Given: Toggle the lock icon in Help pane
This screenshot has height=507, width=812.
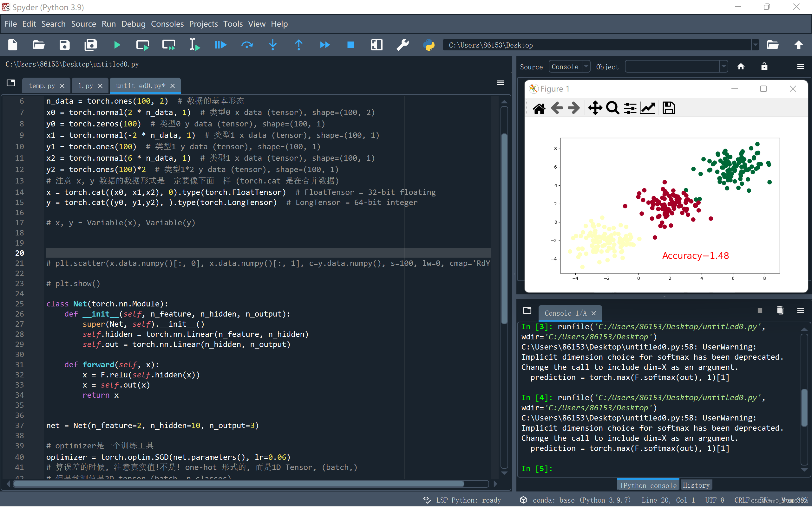Looking at the screenshot, I should pyautogui.click(x=764, y=67).
